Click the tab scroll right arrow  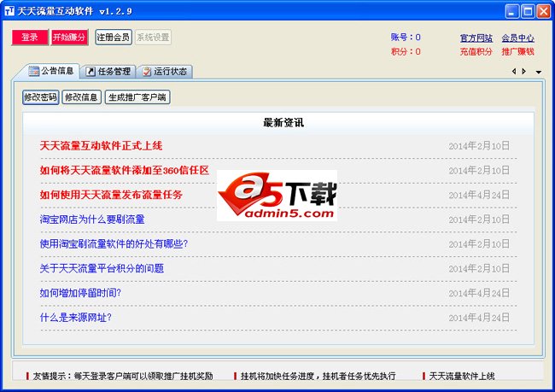524,72
